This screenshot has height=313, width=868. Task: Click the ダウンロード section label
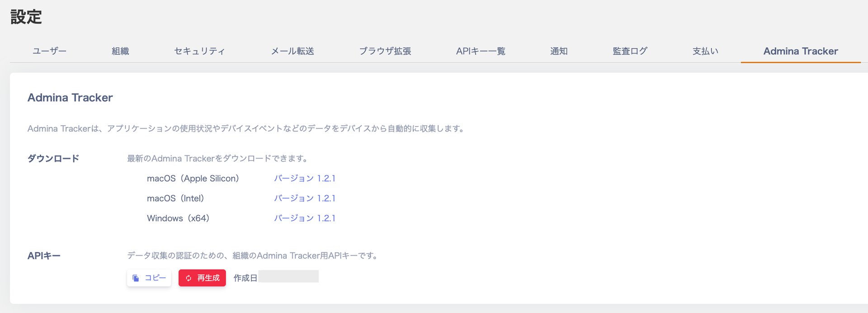(x=53, y=159)
